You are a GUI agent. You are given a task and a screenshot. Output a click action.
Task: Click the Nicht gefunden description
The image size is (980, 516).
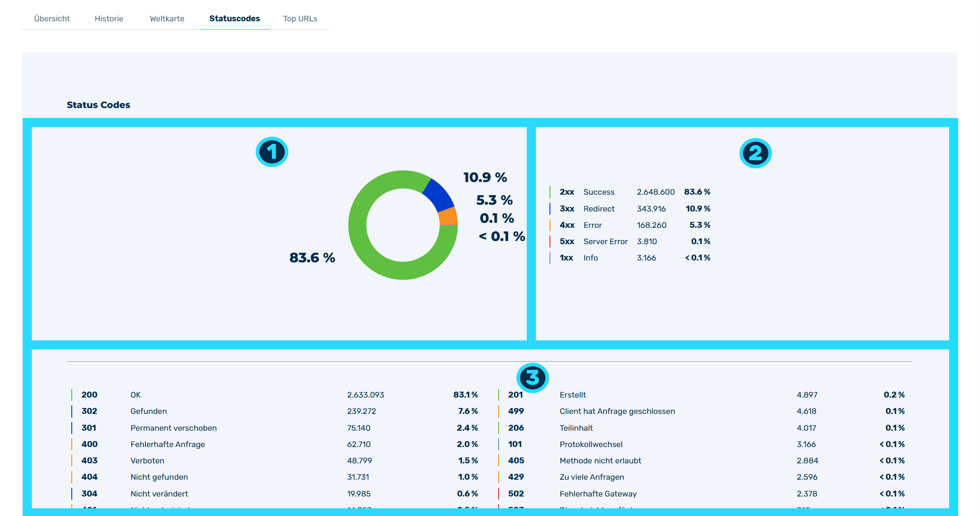159,477
